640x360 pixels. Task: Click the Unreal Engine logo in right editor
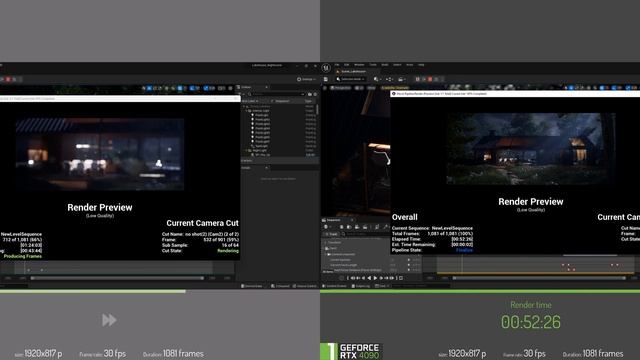[x=326, y=68]
